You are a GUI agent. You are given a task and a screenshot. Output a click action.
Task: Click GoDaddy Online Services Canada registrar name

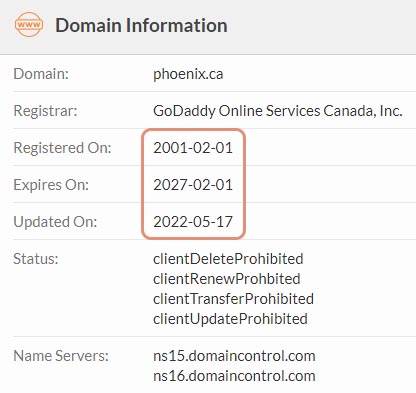278,111
